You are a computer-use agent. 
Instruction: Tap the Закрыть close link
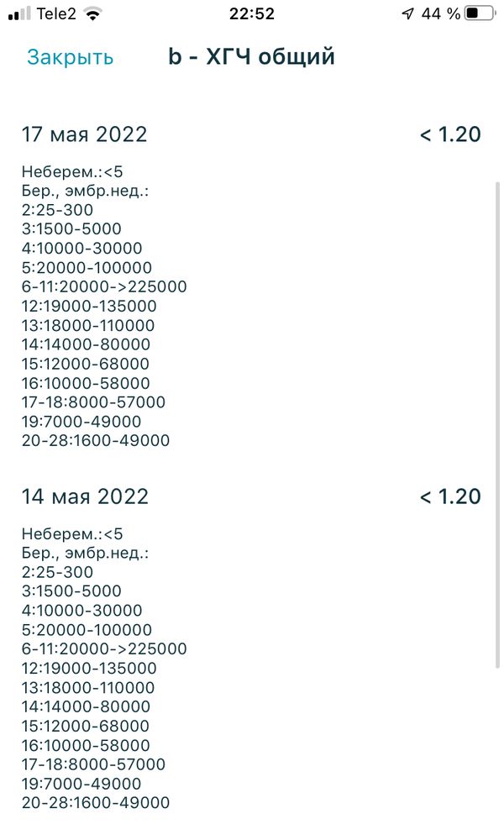[70, 57]
